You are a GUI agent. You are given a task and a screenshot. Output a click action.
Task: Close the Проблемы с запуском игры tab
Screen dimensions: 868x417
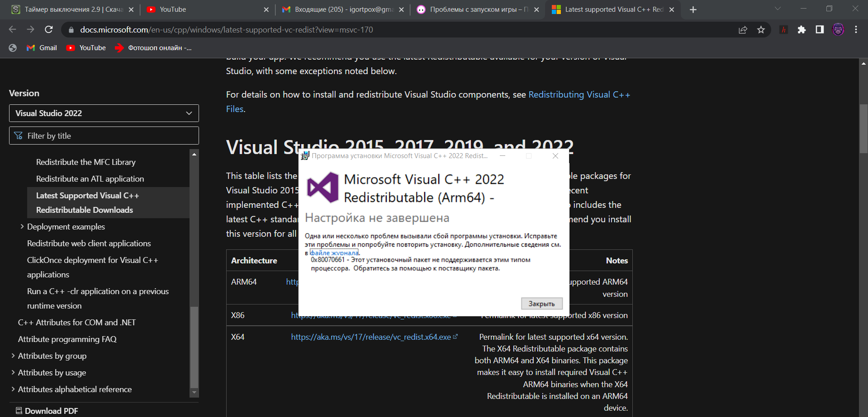pyautogui.click(x=536, y=9)
